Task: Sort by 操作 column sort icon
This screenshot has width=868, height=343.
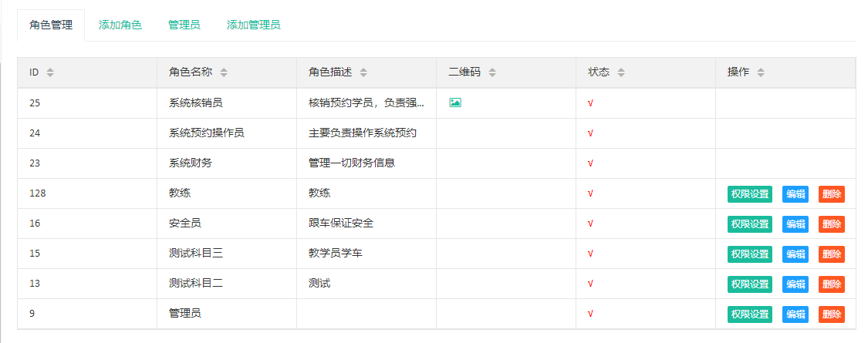Action: click(760, 72)
